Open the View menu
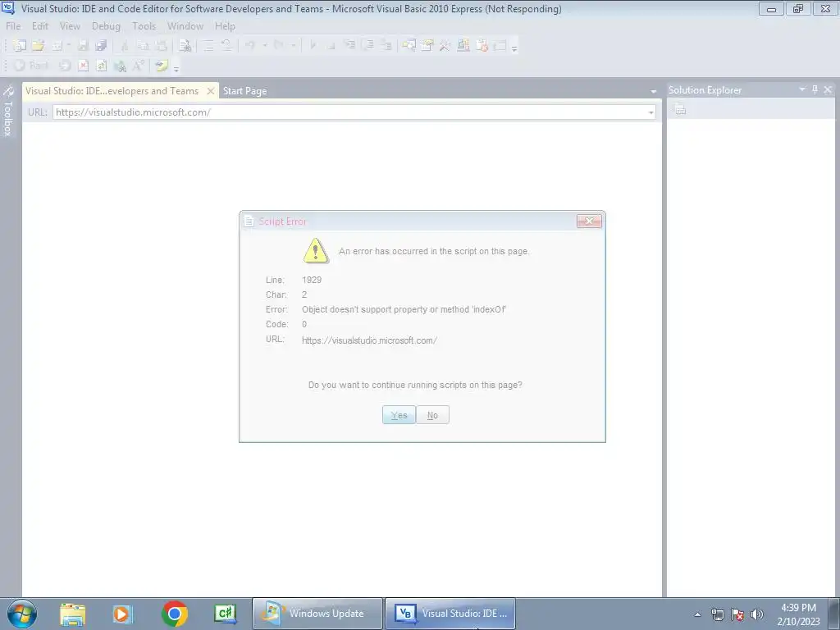The image size is (840, 630). pyautogui.click(x=70, y=25)
